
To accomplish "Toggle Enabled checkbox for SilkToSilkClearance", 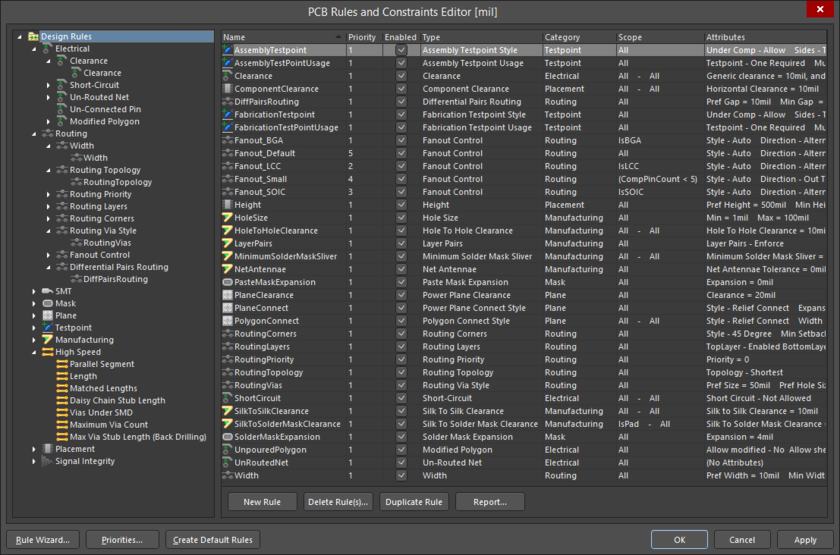I will (401, 411).
